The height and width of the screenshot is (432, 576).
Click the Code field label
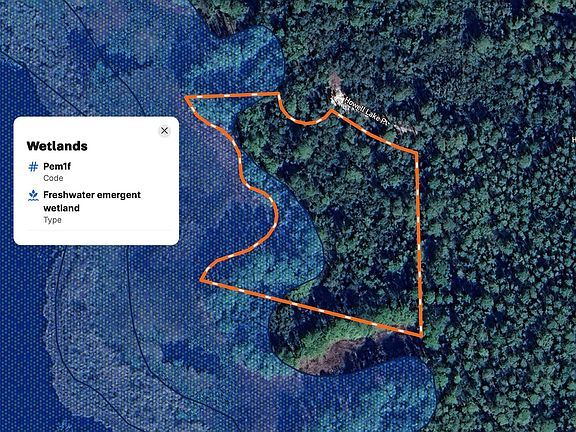coord(53,178)
